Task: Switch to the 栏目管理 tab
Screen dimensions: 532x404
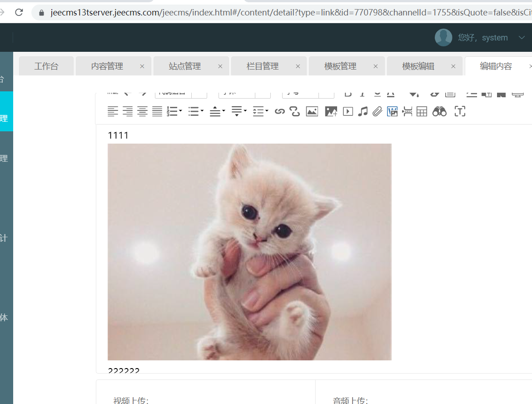Action: click(263, 66)
